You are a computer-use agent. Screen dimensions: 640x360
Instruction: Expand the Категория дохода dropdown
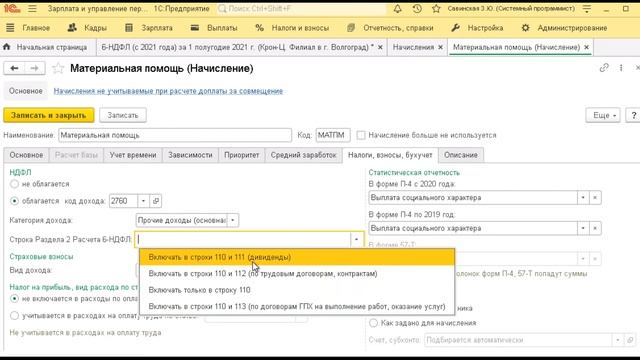click(233, 220)
